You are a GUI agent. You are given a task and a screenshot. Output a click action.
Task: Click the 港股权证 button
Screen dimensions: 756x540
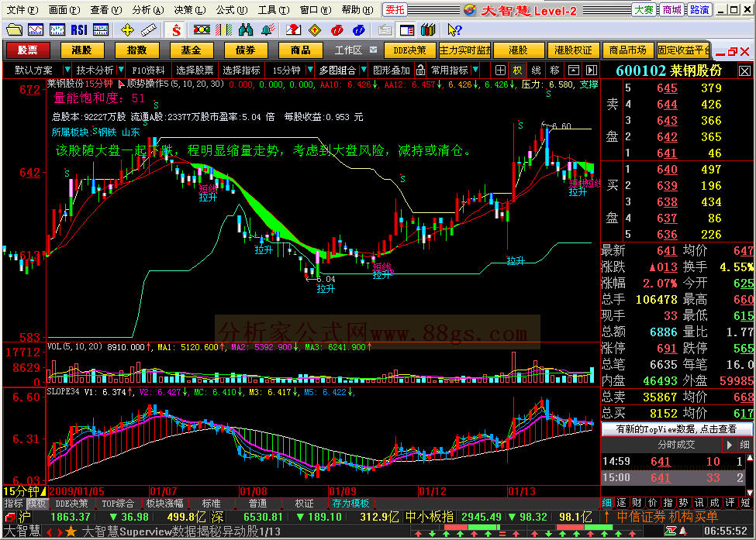pos(573,50)
